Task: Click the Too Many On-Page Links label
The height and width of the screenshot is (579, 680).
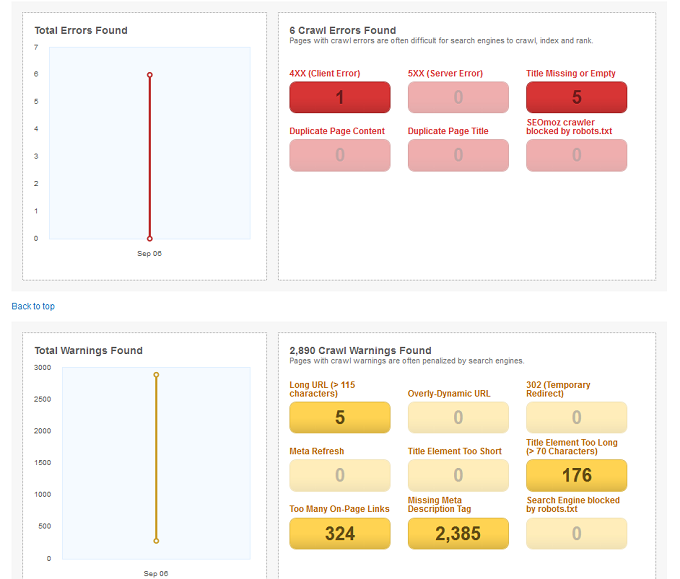Action: click(339, 509)
